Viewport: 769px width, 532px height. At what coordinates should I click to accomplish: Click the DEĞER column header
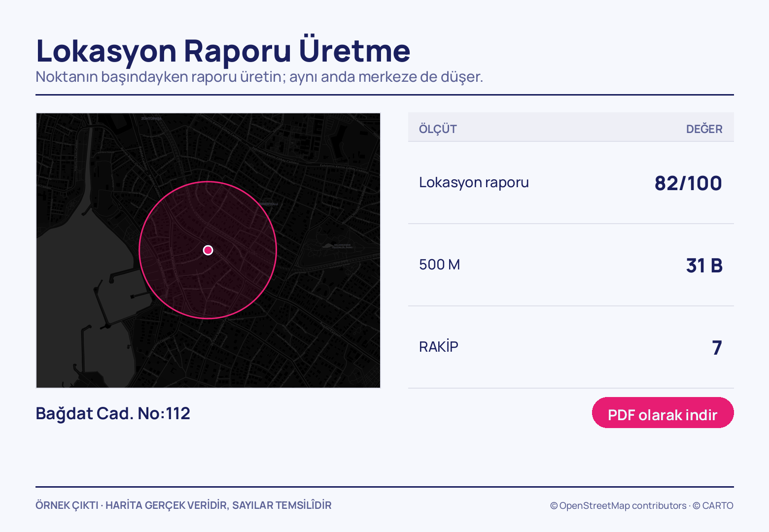coord(704,129)
